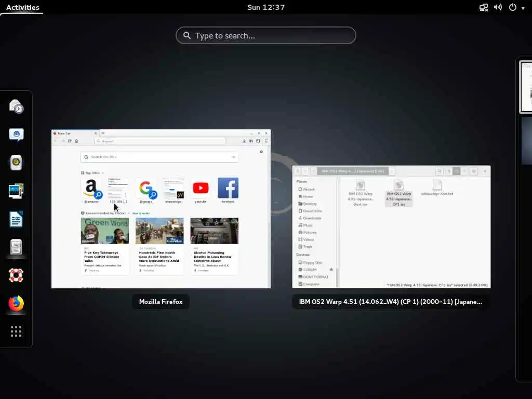
Task: Open LibreOffice Writer from the dock
Action: pos(16,219)
